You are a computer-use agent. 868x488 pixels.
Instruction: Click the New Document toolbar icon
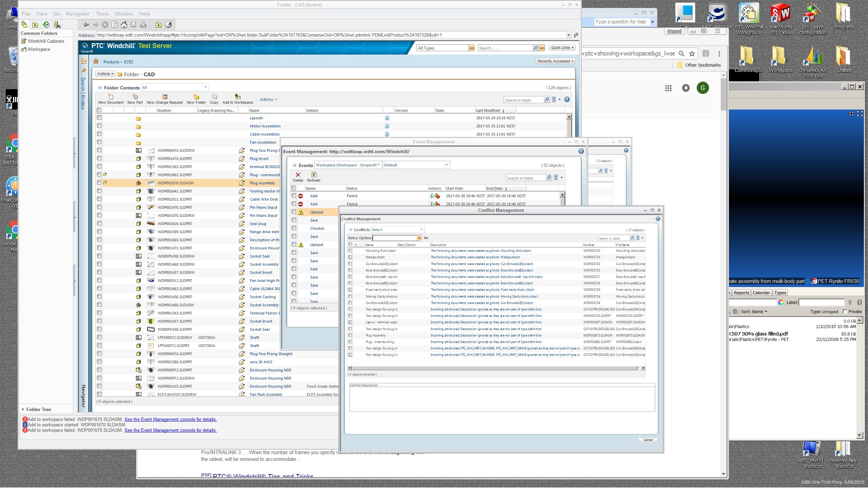click(x=111, y=97)
